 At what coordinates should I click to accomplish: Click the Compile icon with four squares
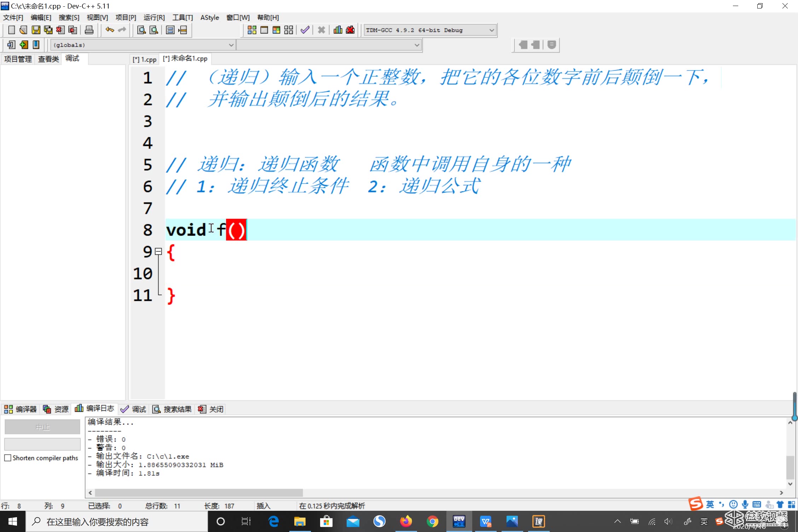[252, 30]
